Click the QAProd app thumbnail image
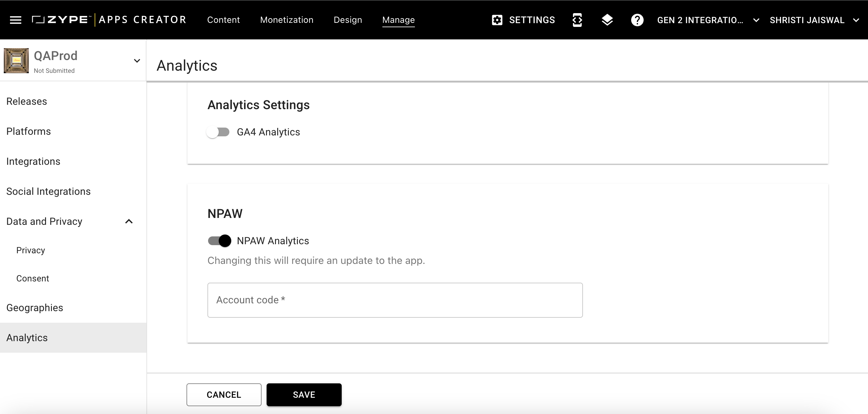The width and height of the screenshot is (868, 414). click(16, 61)
